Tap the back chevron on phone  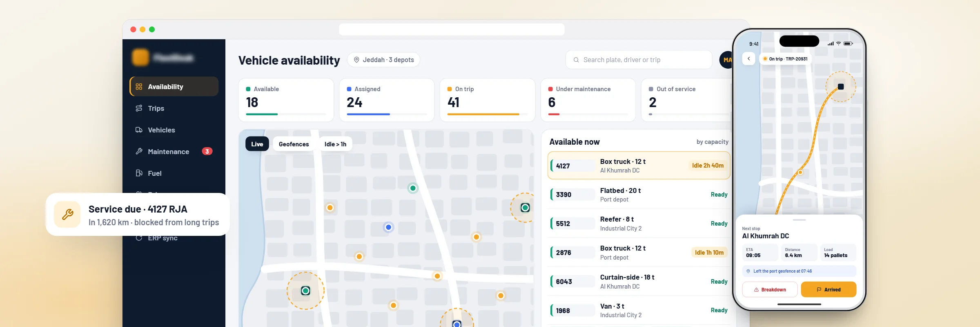(748, 58)
